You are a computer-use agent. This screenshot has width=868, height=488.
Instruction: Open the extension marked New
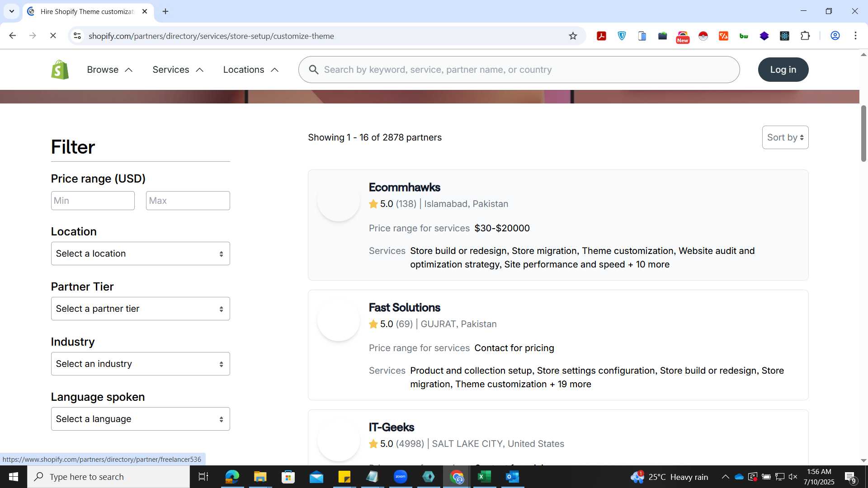[x=683, y=37]
